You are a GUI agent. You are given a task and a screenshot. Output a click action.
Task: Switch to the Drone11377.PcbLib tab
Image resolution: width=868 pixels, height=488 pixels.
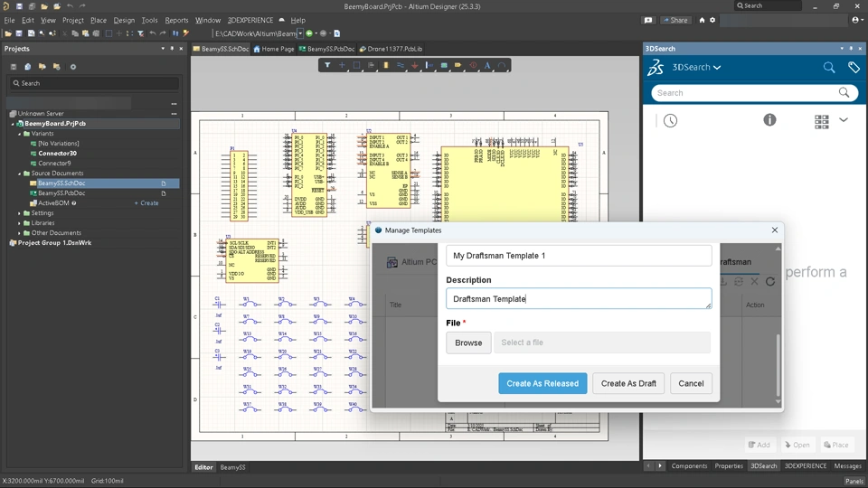click(x=391, y=49)
